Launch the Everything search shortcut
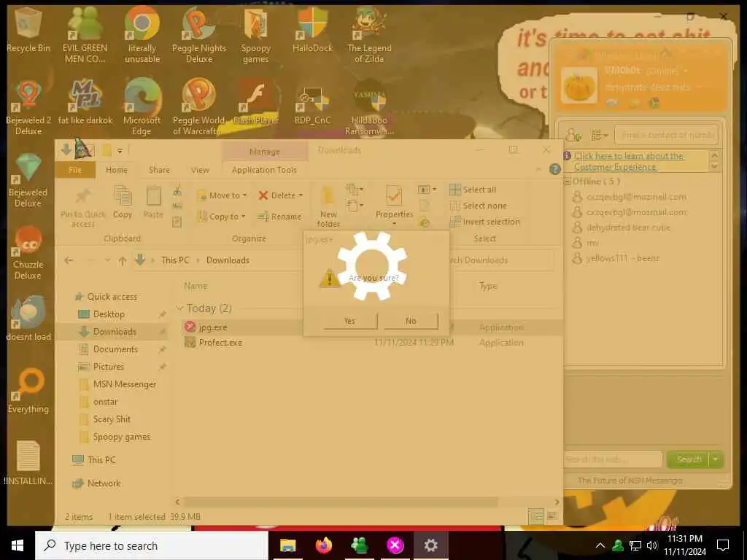Viewport: 747px width, 560px height. tap(28, 391)
